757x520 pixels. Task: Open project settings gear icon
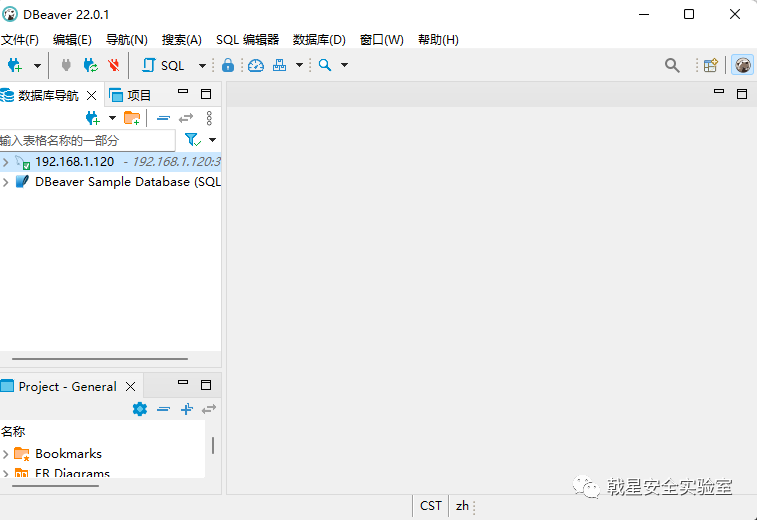(x=140, y=409)
